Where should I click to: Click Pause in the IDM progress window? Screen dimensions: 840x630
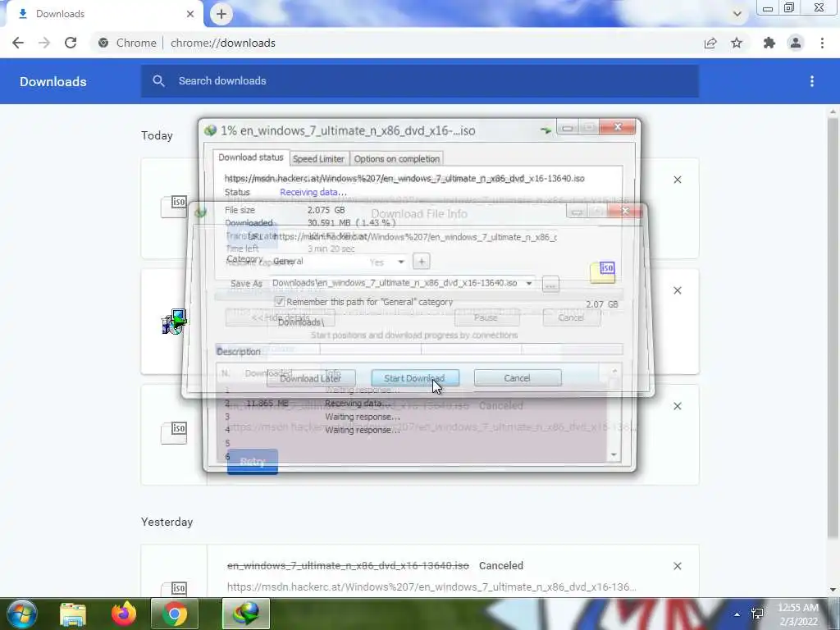coord(486,317)
